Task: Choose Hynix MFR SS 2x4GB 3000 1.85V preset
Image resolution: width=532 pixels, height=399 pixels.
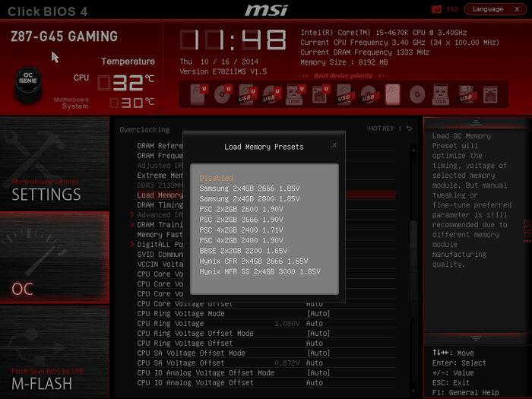Action: 260,271
